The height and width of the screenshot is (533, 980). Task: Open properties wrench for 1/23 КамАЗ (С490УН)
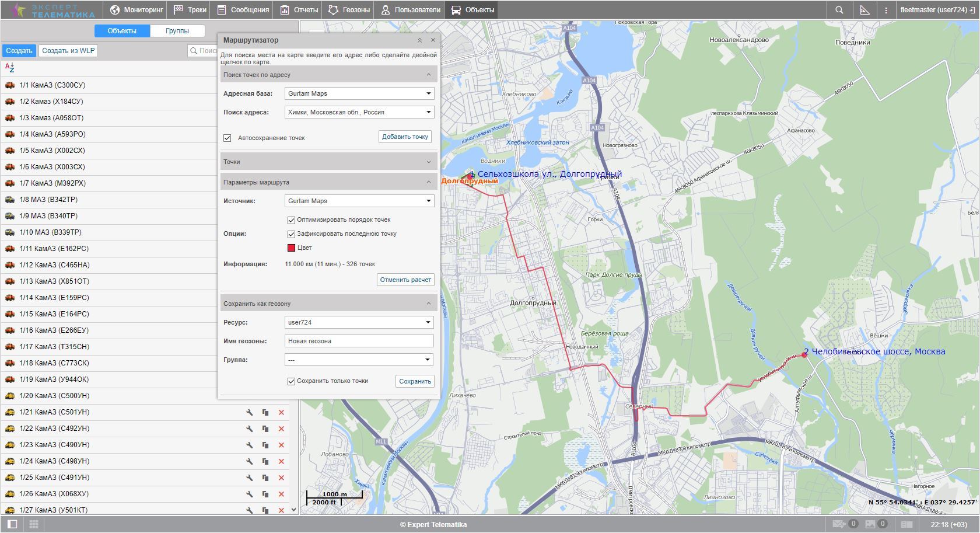point(249,445)
